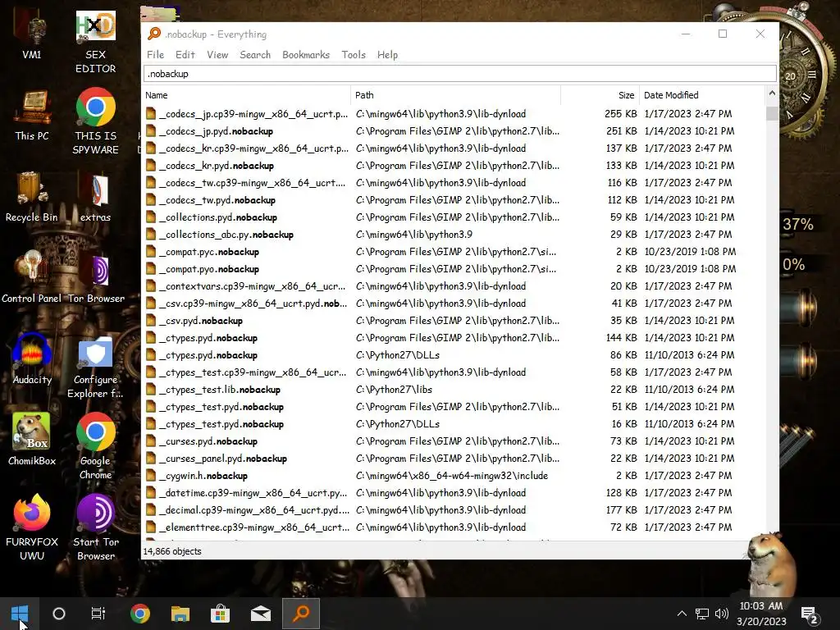Click the 255 KB size cell
Image resolution: width=840 pixels, height=630 pixels.
(x=620, y=113)
